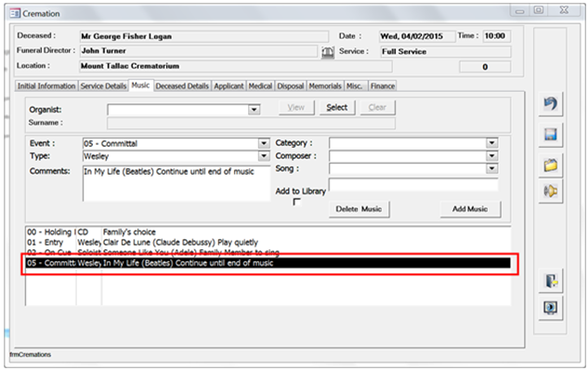Open the Medical tab
Screen dimensions: 588x370
(260, 86)
